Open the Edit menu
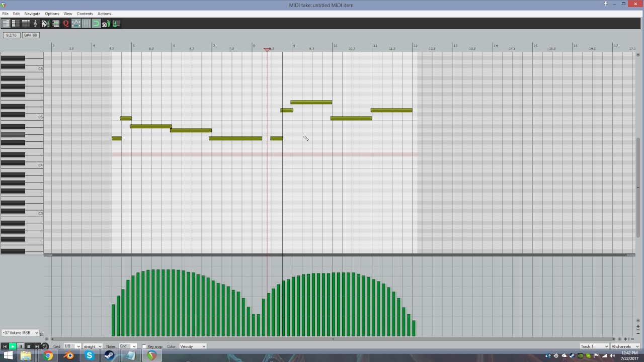This screenshot has width=644, height=362. tap(17, 14)
